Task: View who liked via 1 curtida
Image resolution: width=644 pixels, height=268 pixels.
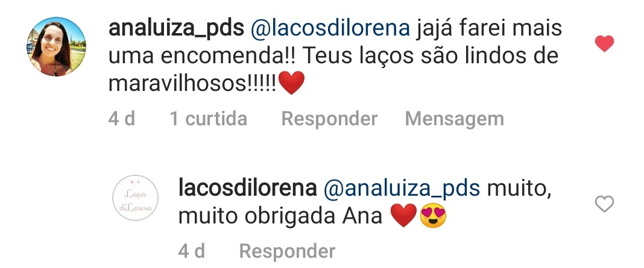Action: point(208,119)
